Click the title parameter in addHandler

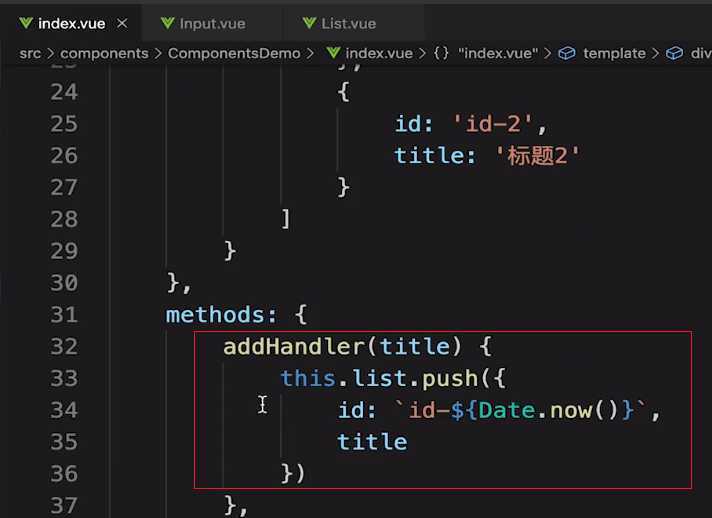[x=414, y=347]
